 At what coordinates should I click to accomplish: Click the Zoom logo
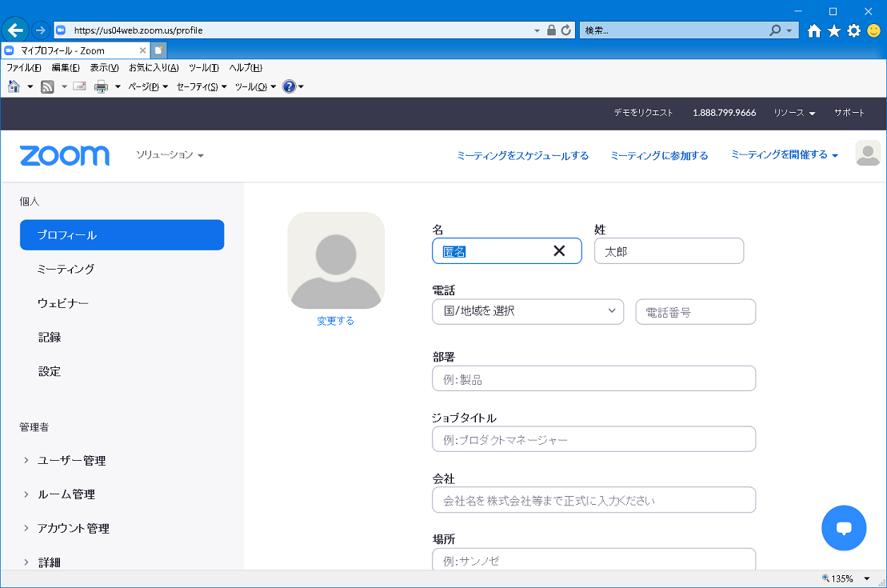click(x=65, y=155)
